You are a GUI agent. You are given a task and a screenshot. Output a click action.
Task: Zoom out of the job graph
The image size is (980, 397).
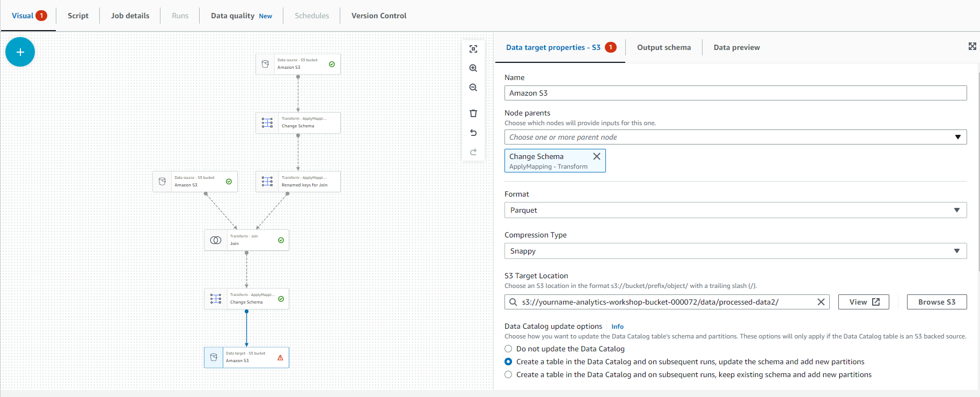pos(473,88)
